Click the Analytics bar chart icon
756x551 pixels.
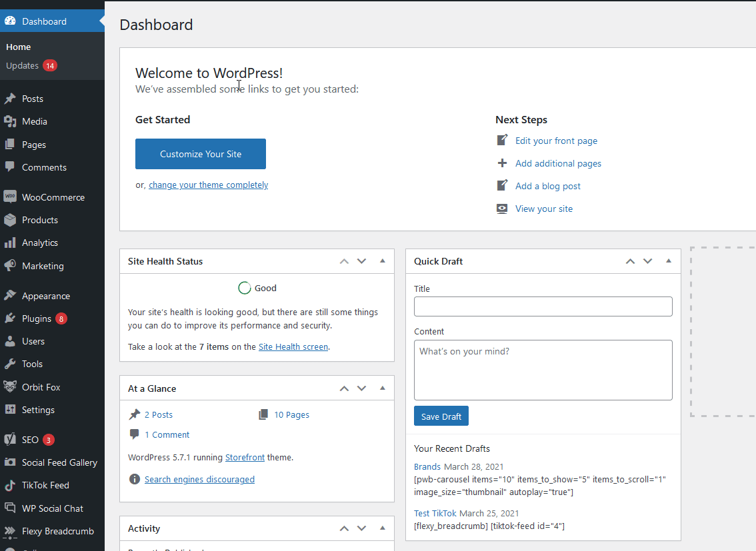coord(10,243)
